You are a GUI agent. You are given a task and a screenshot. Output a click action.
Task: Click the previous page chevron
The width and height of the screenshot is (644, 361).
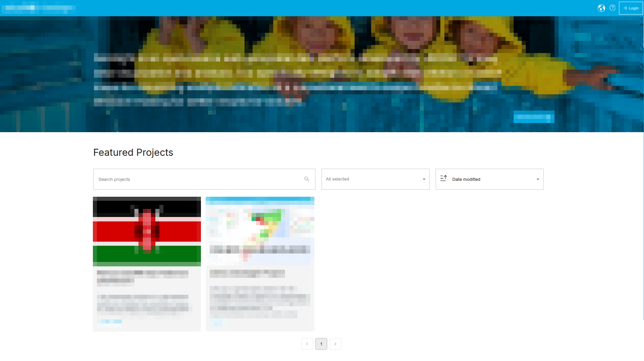coord(307,344)
